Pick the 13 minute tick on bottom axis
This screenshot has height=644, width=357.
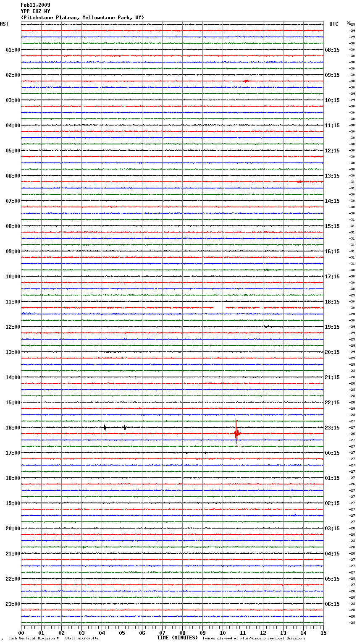pos(283,633)
